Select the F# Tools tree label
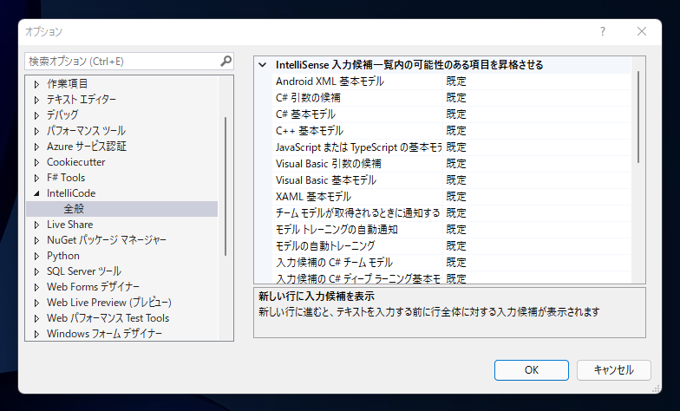Screen dimensions: 680x411 (66, 177)
